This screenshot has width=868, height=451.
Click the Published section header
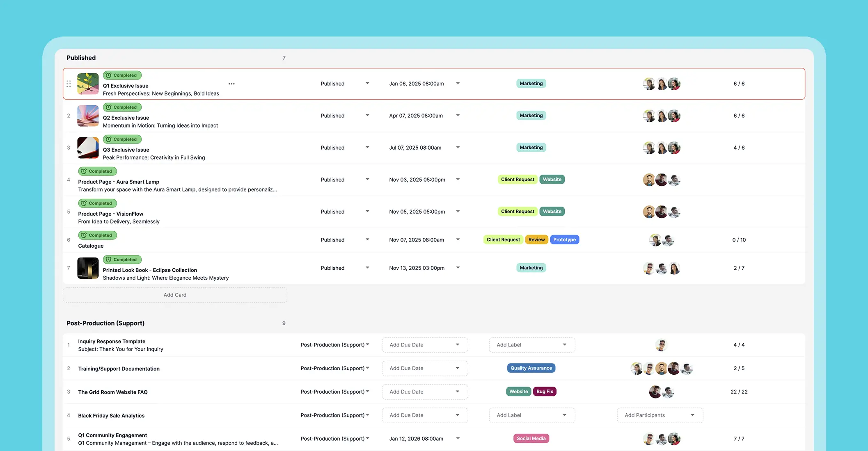pos(81,57)
